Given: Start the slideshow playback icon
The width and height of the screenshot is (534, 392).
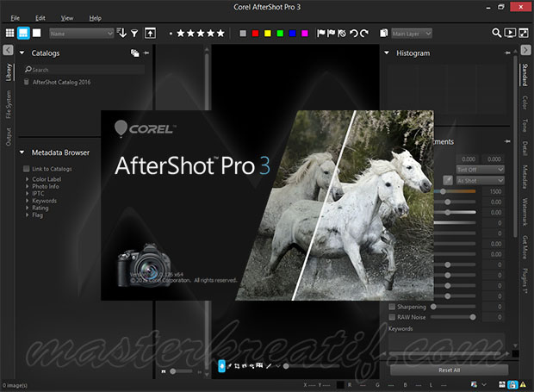Looking at the screenshot, I should click(x=510, y=33).
